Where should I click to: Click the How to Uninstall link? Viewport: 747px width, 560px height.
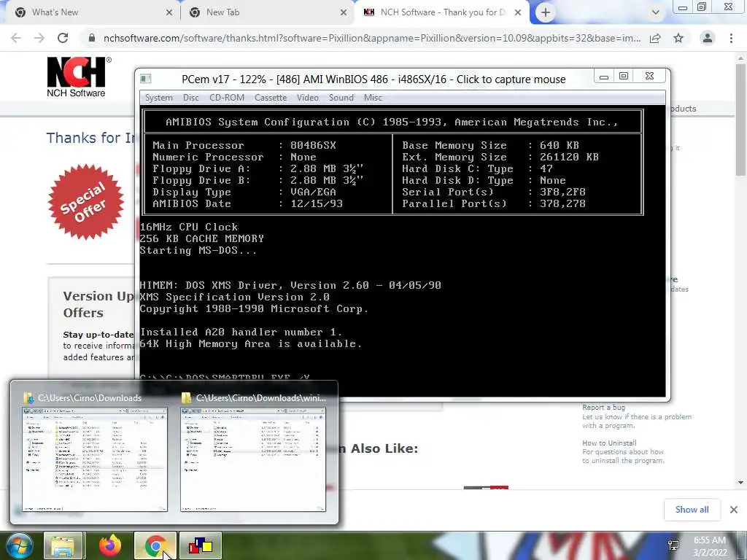pyautogui.click(x=609, y=443)
